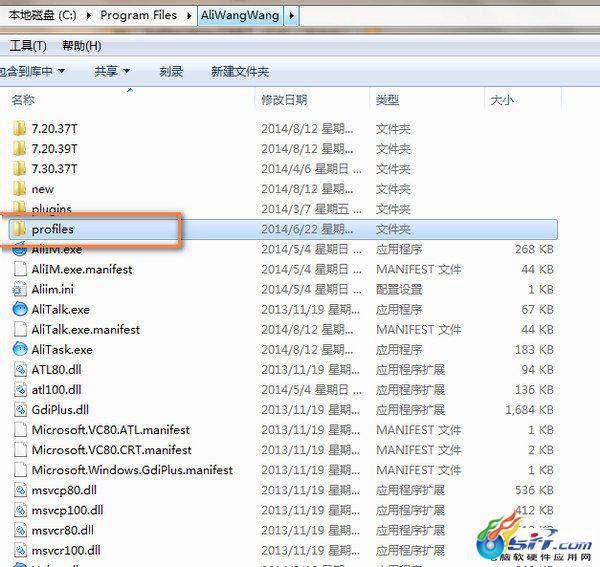Click the AliWangWang breadcrumb segment
Viewport: 600px width, 567px height.
(240, 16)
